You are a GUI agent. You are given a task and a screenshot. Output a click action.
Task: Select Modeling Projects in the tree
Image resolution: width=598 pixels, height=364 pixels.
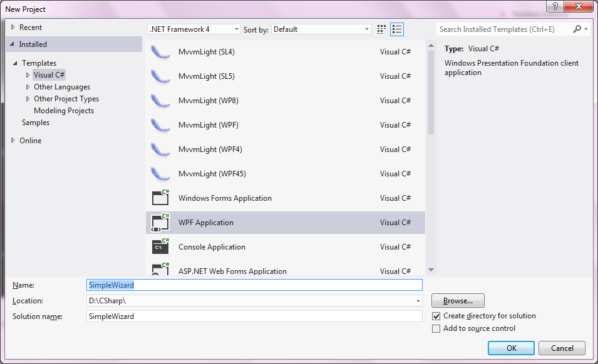[64, 111]
